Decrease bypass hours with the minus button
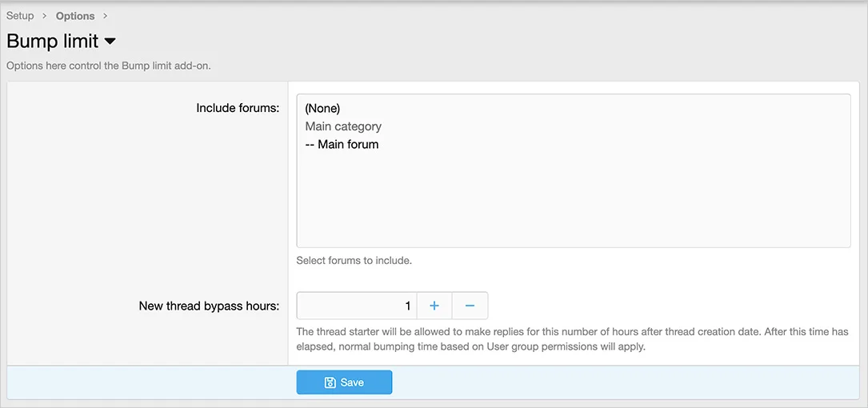The width and height of the screenshot is (868, 408). [x=470, y=306]
